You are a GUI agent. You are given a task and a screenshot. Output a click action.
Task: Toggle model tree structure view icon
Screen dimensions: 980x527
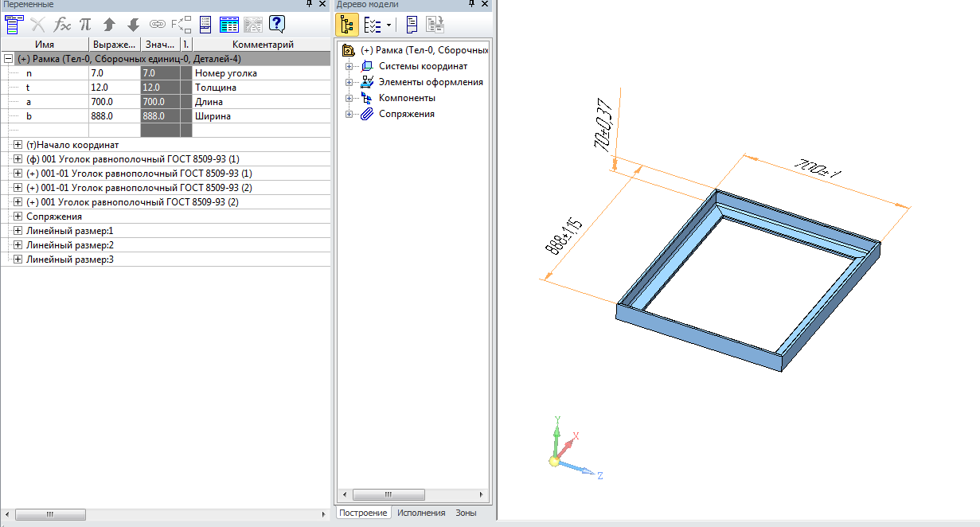(x=346, y=25)
